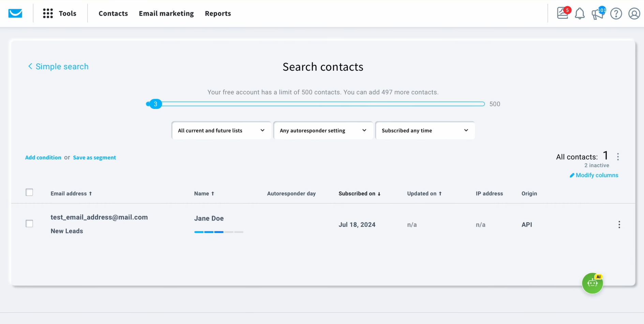This screenshot has height=324, width=644.
Task: Open the user account profile icon
Action: point(634,14)
